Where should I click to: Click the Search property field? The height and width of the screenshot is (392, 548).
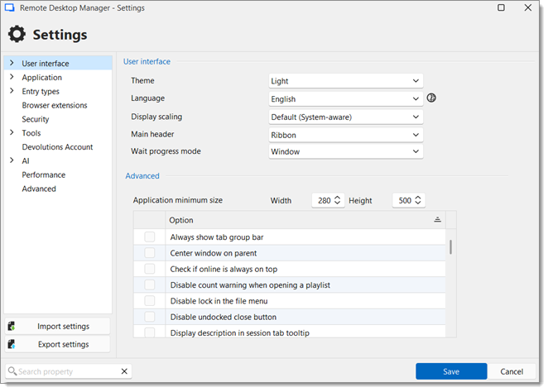coord(69,371)
